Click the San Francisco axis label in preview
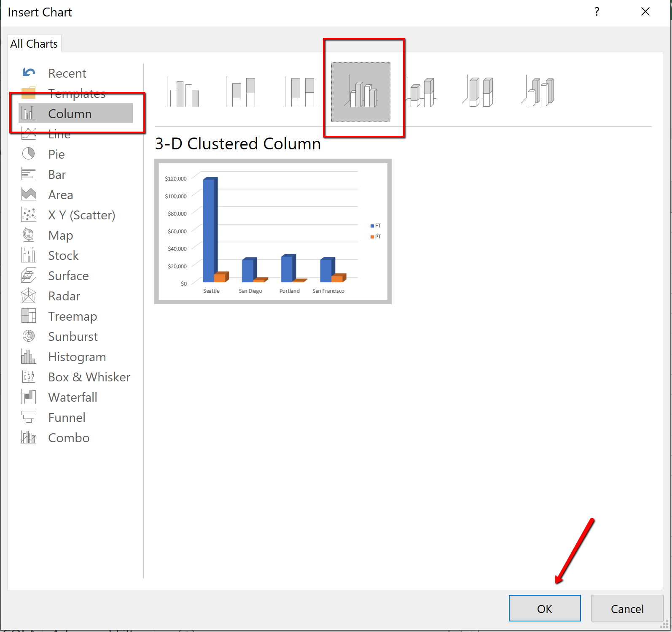The image size is (672, 632). pyautogui.click(x=328, y=291)
